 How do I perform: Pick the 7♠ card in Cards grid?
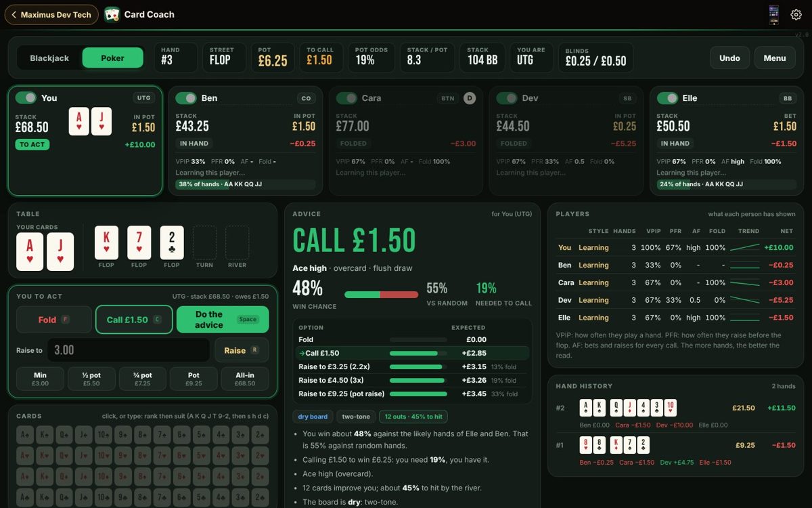162,435
